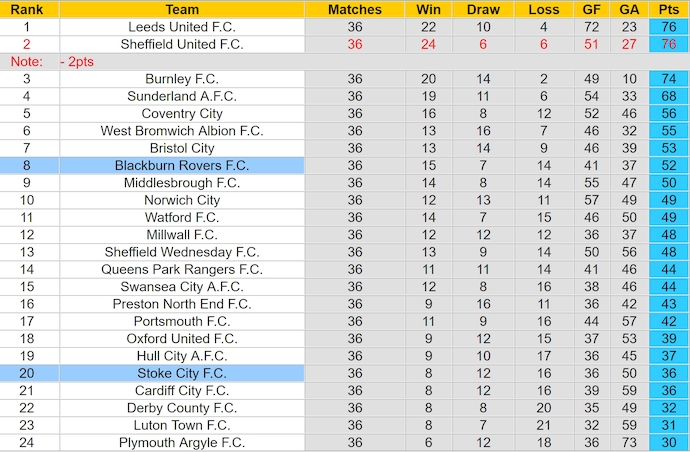Click the Leeds United F.C. team name
690x452 pixels.
coord(182,27)
